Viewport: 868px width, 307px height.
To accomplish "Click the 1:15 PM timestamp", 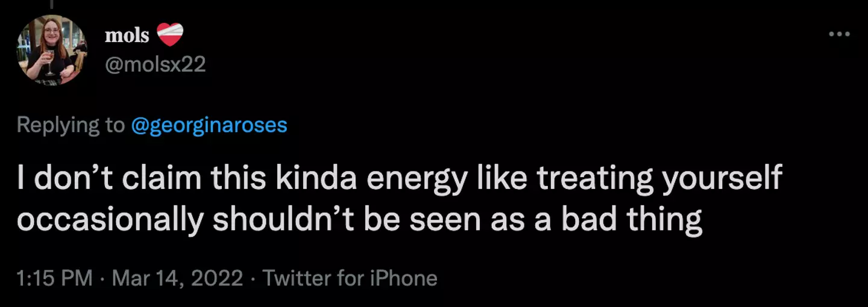I will click(x=54, y=278).
